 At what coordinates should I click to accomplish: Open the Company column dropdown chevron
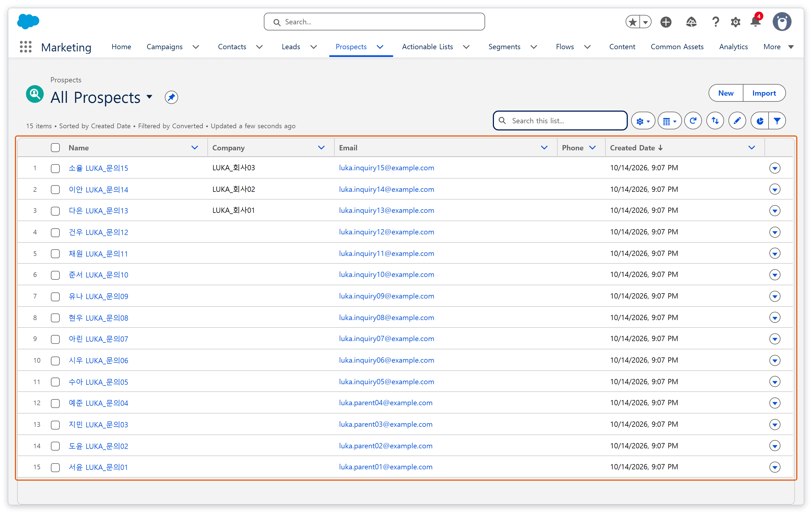coord(321,148)
